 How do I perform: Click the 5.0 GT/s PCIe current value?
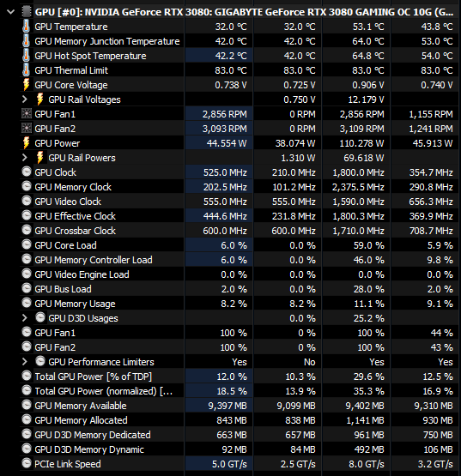click(229, 464)
